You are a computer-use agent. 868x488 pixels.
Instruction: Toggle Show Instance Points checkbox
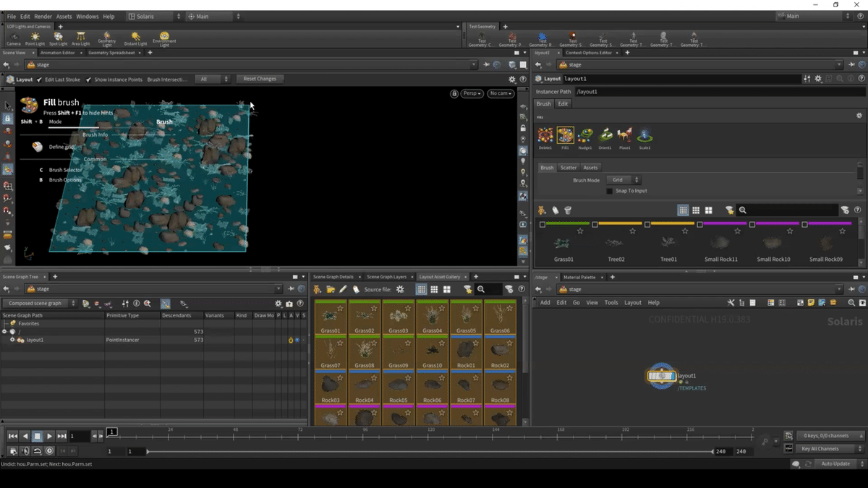[88, 80]
